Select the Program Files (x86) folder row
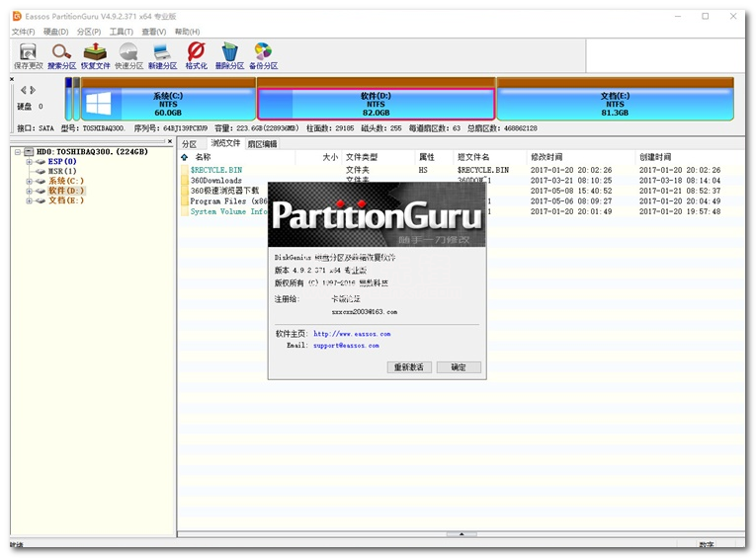756x558 pixels. coord(462,201)
